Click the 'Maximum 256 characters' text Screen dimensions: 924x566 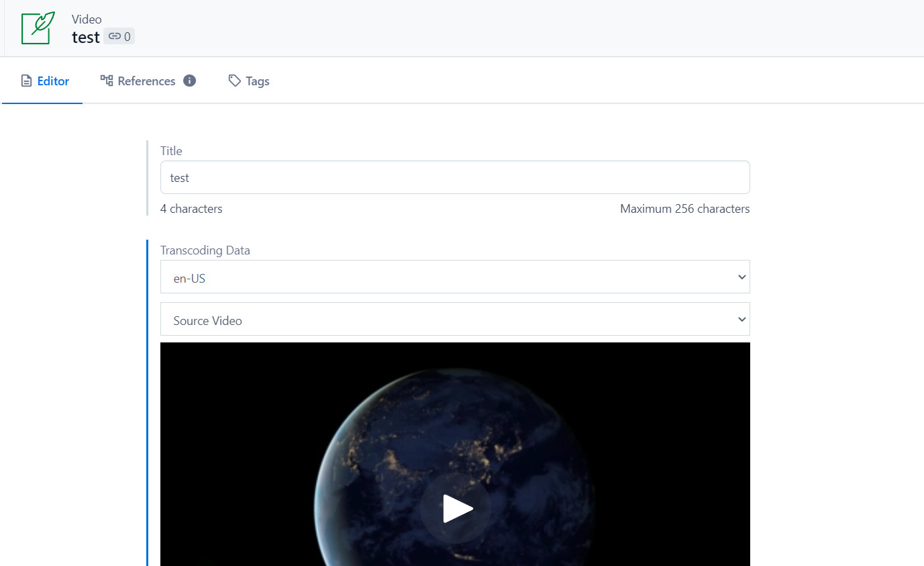(x=685, y=209)
